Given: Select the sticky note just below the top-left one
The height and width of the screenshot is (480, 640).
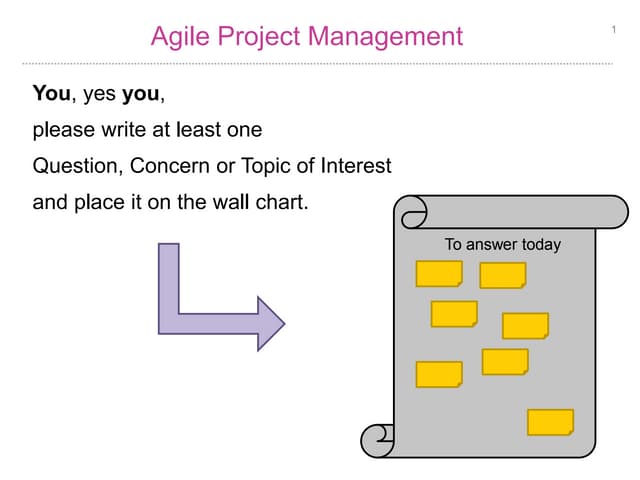Looking at the screenshot, I should click(454, 314).
